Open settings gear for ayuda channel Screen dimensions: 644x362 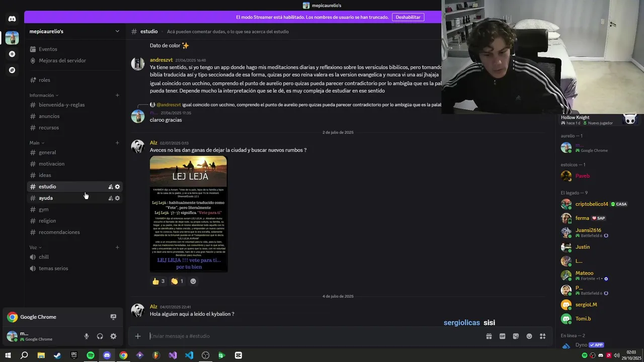coord(117,198)
